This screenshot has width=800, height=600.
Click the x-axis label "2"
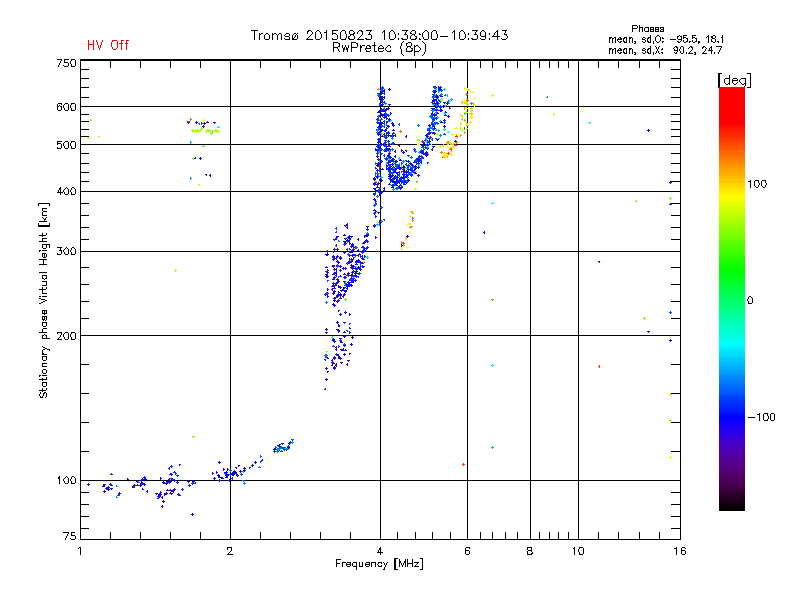coord(230,551)
